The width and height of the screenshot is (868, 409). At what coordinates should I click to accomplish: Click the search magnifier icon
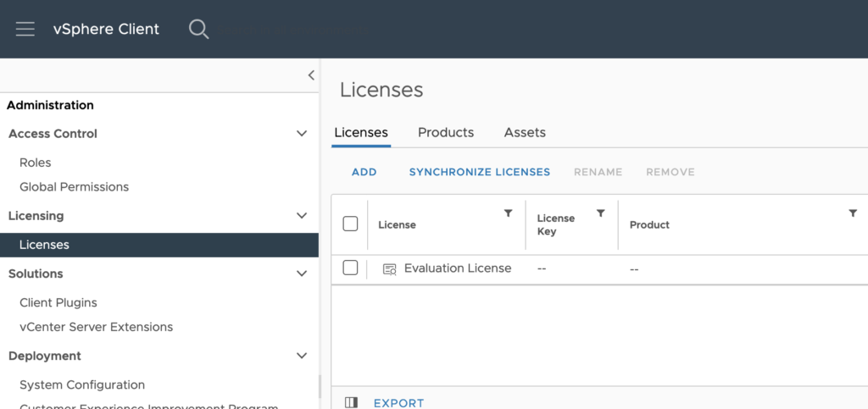tap(198, 30)
